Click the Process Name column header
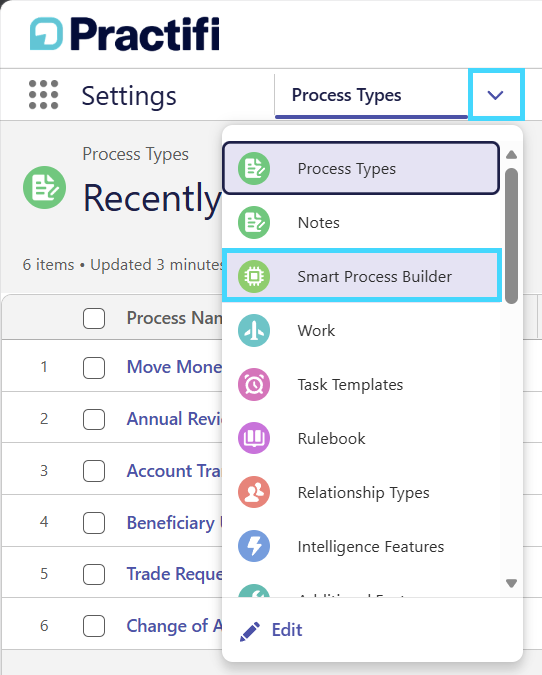 [x=174, y=318]
